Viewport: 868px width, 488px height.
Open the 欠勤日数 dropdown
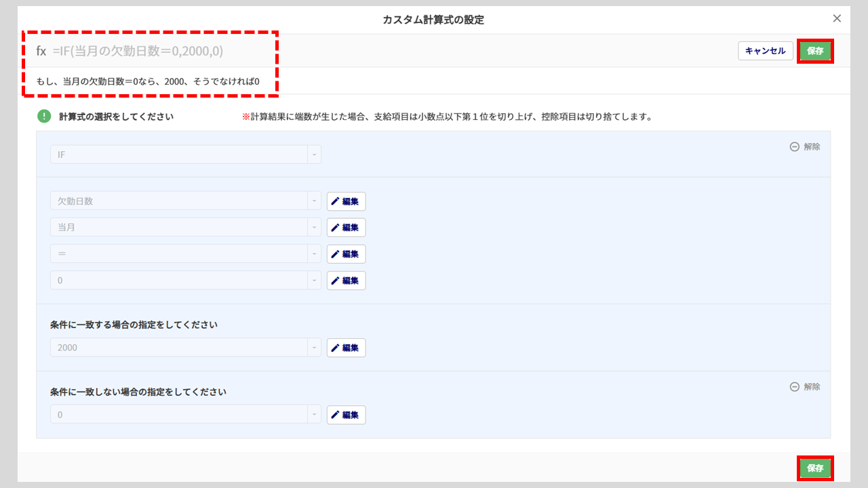[x=186, y=201]
